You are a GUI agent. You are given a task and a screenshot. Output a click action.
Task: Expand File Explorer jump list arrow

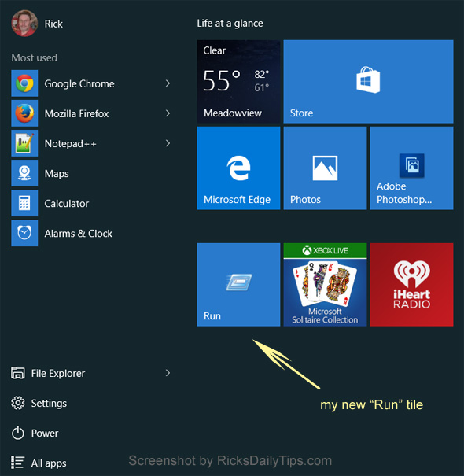(168, 373)
